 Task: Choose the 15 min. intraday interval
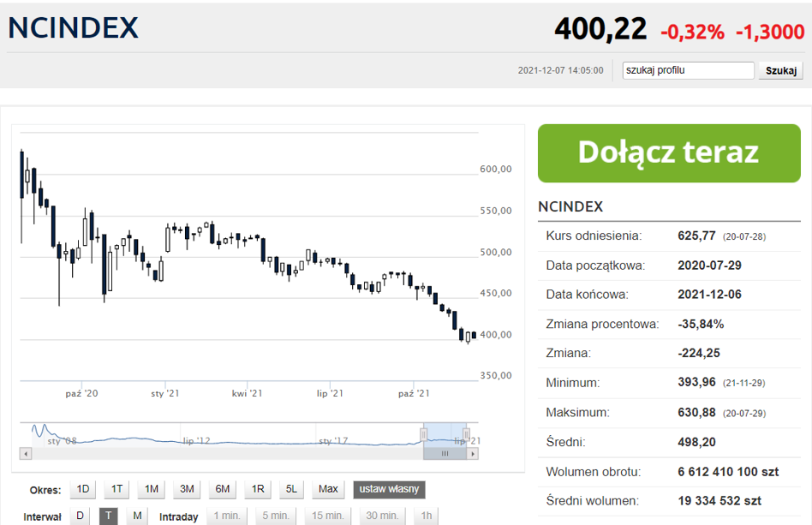[327, 516]
